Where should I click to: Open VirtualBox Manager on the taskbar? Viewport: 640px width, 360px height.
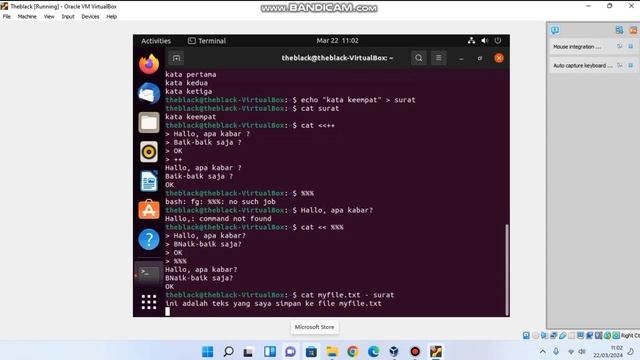click(x=394, y=351)
